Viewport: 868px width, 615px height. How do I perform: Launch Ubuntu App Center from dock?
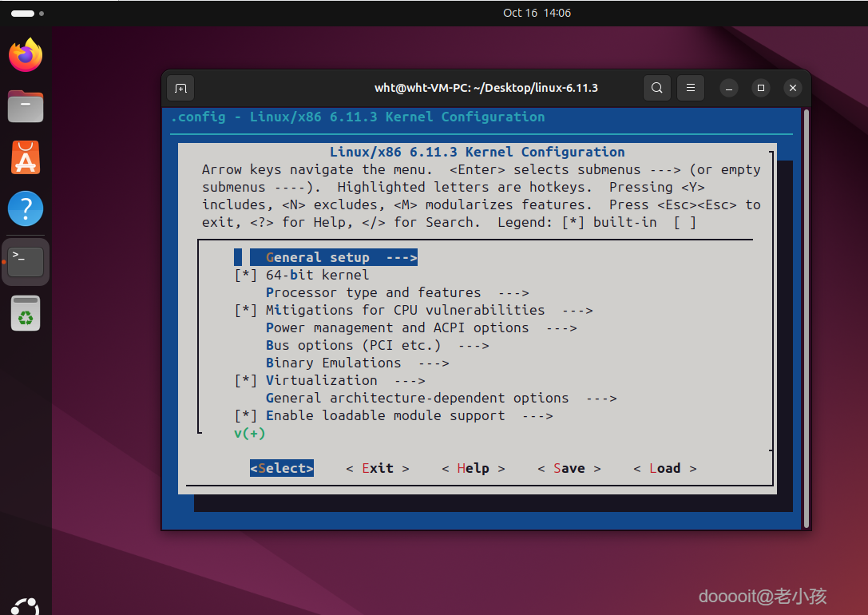26,157
